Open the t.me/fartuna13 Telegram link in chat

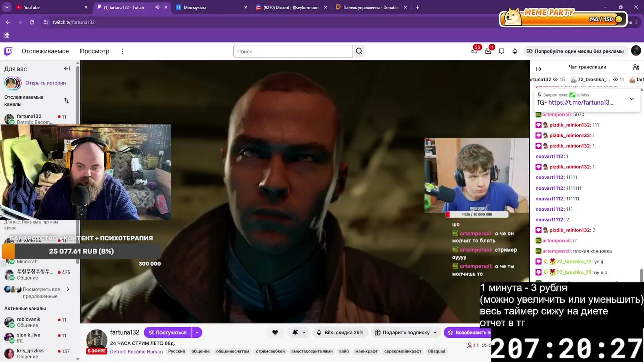(581, 102)
